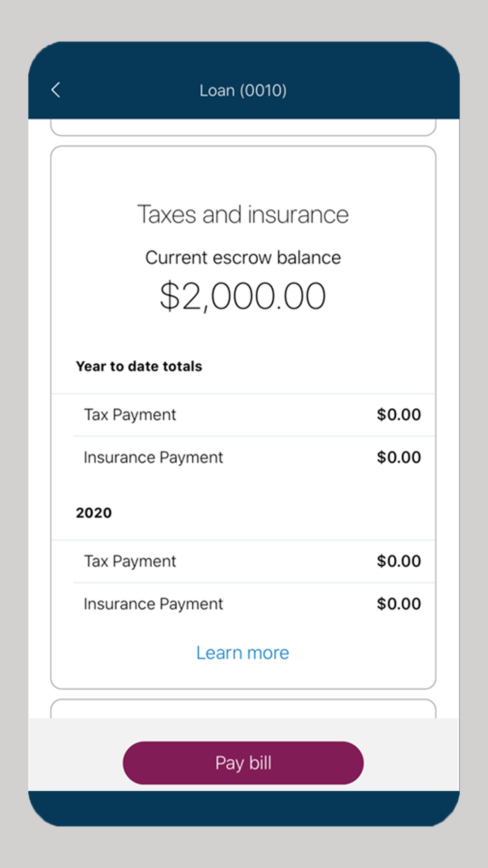Image resolution: width=488 pixels, height=868 pixels.
Task: Click the year-to-date Insurance Payment $0.00 amount
Action: pos(399,457)
